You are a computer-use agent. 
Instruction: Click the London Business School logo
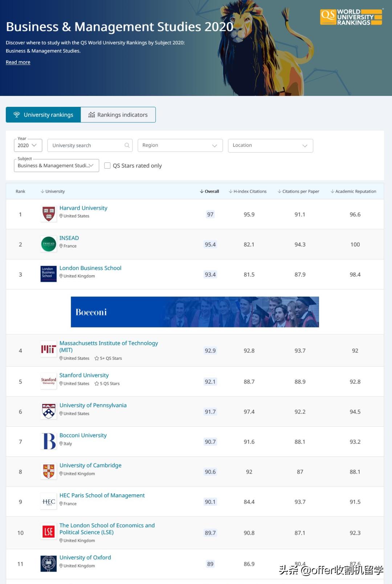pos(49,274)
